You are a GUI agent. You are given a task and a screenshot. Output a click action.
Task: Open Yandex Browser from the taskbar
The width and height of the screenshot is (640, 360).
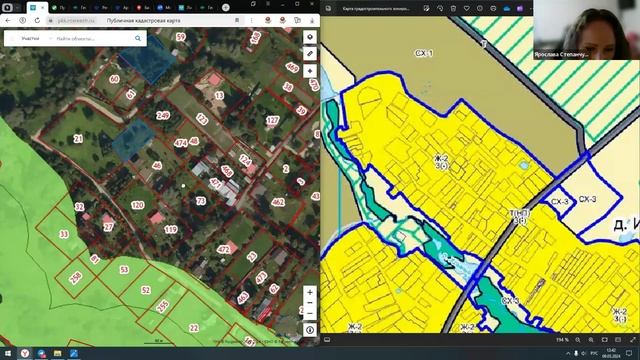pos(25,353)
